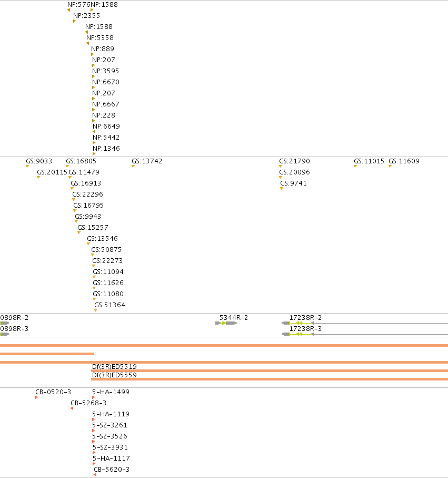Select the short orange deficiency bar
The width and height of the screenshot is (448, 478).
(x=47, y=354)
